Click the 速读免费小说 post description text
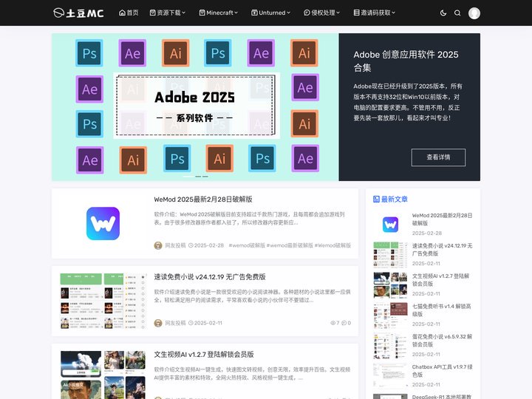 click(253, 296)
